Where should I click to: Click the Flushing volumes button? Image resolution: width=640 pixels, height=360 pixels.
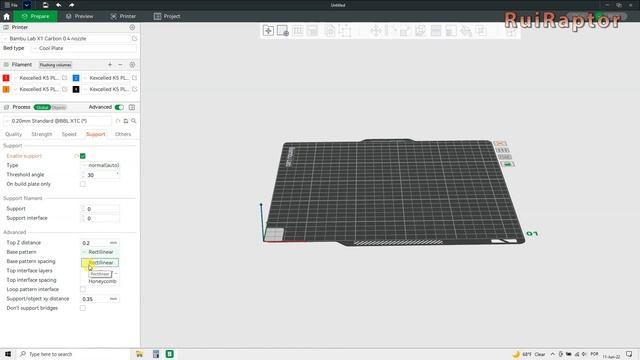pos(56,65)
